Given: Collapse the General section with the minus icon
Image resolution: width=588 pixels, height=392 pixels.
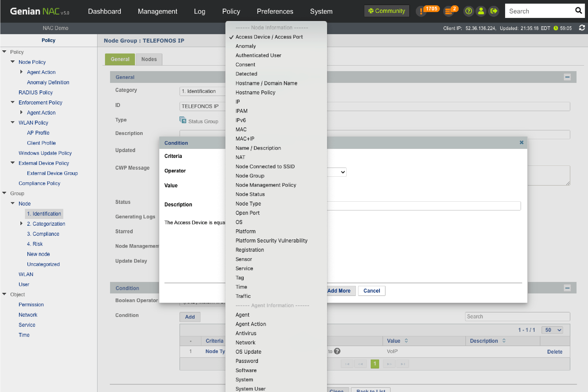Looking at the screenshot, I should click(567, 77).
